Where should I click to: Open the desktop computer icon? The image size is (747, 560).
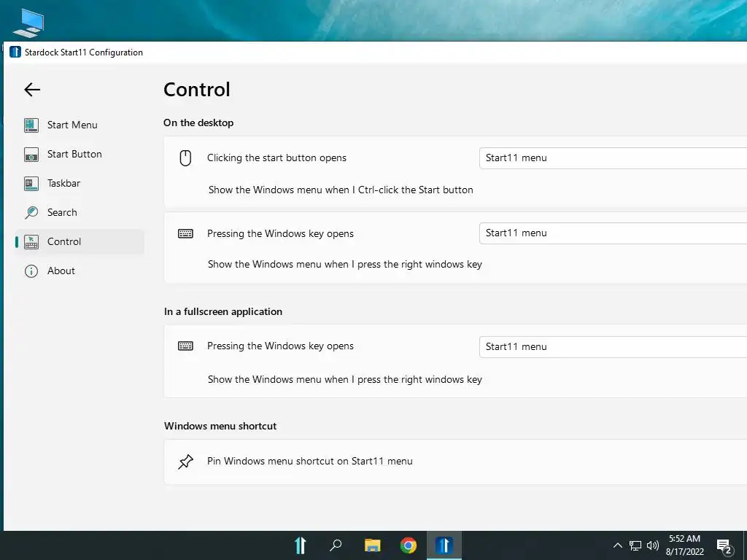[x=28, y=23]
